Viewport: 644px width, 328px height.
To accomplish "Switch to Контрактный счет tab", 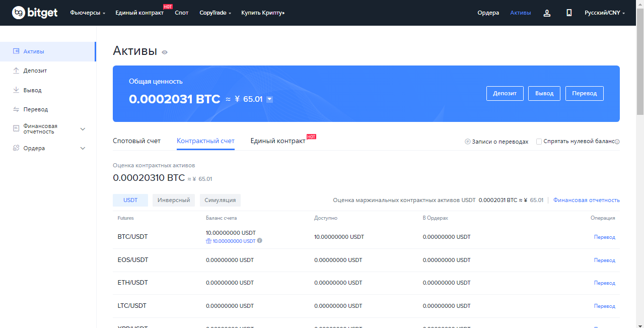I will click(205, 141).
